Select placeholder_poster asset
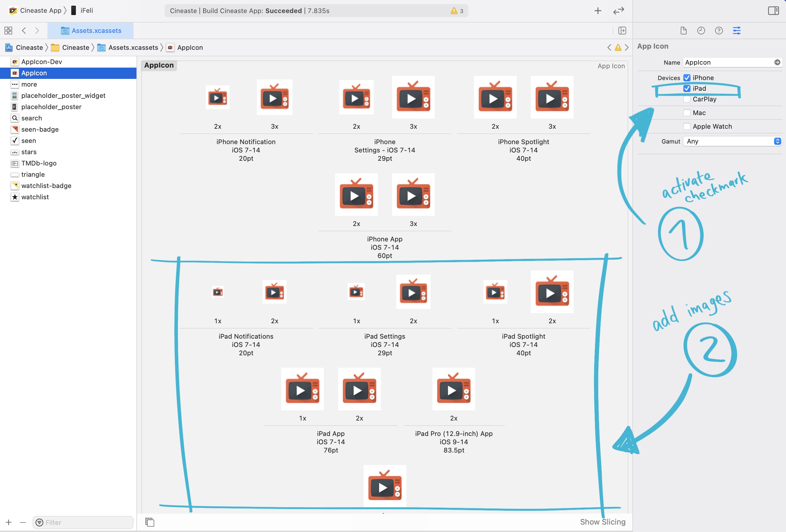Screen dimensions: 786x532 [x=68, y=107]
